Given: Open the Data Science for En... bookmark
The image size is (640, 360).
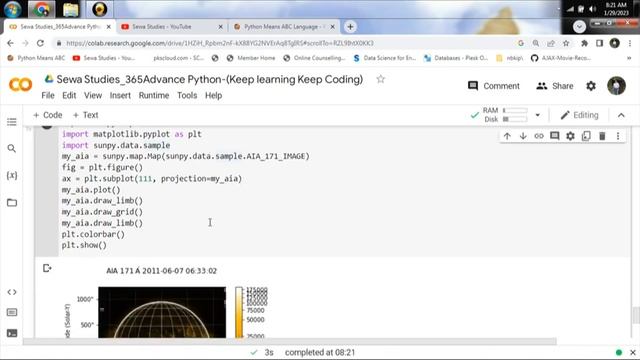Looking at the screenshot, I should coord(384,58).
